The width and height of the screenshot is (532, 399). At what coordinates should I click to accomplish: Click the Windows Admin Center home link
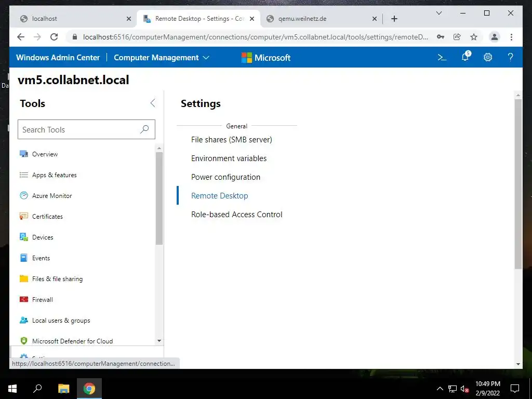pos(58,58)
